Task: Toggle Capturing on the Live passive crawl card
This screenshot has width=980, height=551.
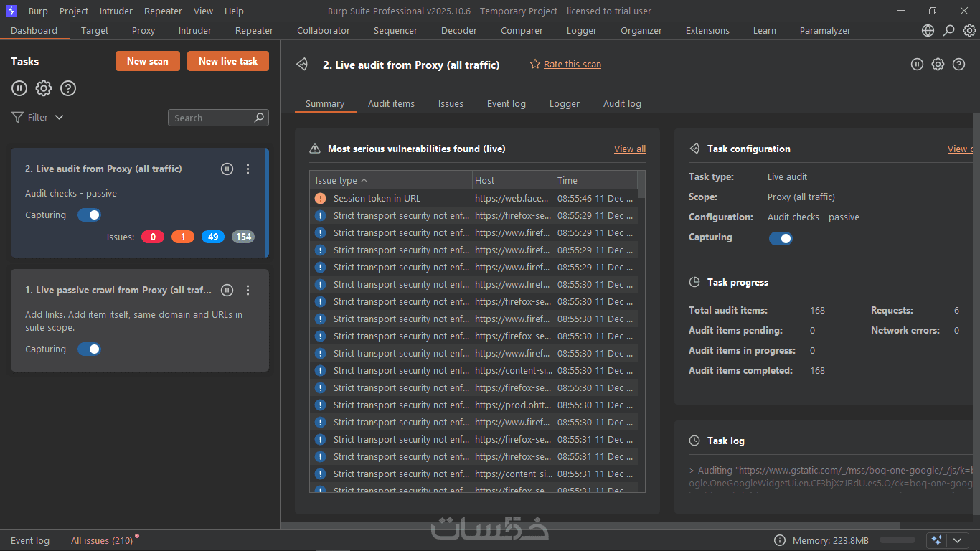Action: (89, 349)
